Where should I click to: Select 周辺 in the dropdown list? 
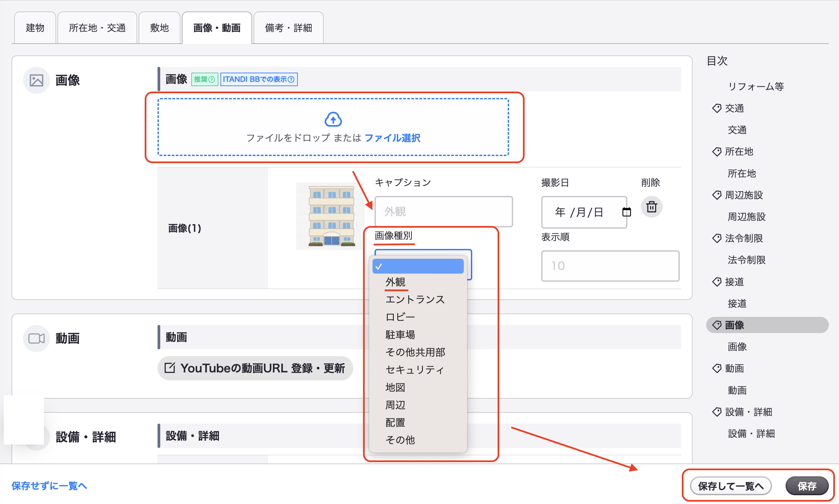pyautogui.click(x=417, y=405)
